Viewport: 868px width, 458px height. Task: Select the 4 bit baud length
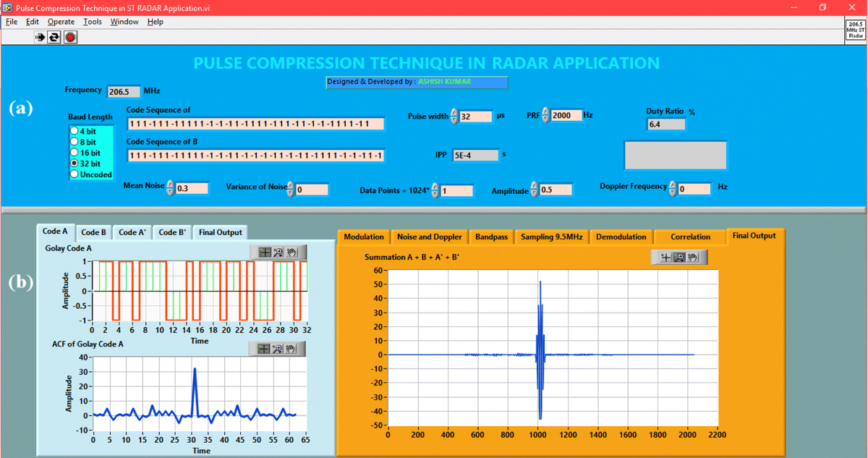click(x=75, y=131)
